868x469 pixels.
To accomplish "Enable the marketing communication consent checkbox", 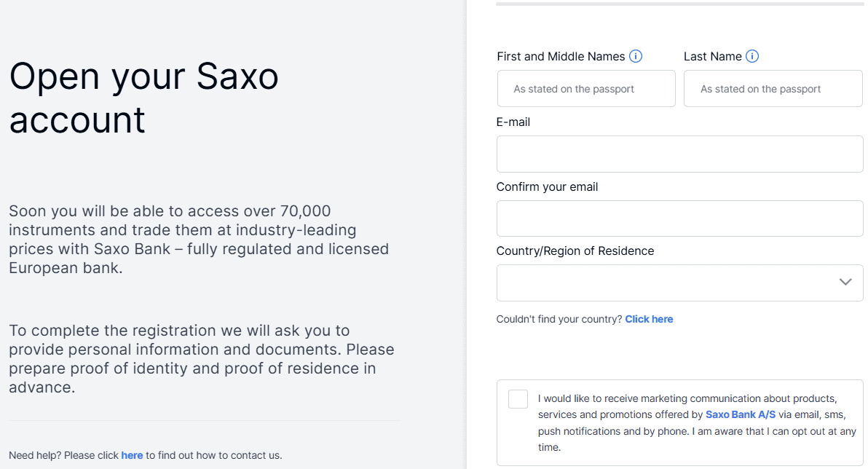I will pos(517,398).
